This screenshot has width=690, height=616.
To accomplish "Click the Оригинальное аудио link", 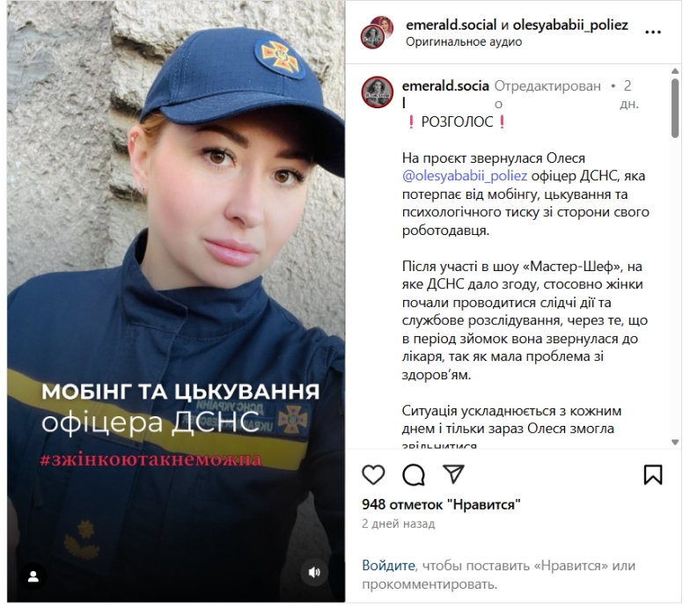I will point(464,42).
